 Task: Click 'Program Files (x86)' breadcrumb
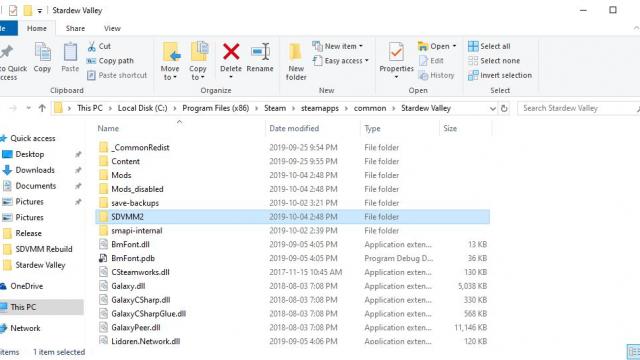click(x=216, y=108)
